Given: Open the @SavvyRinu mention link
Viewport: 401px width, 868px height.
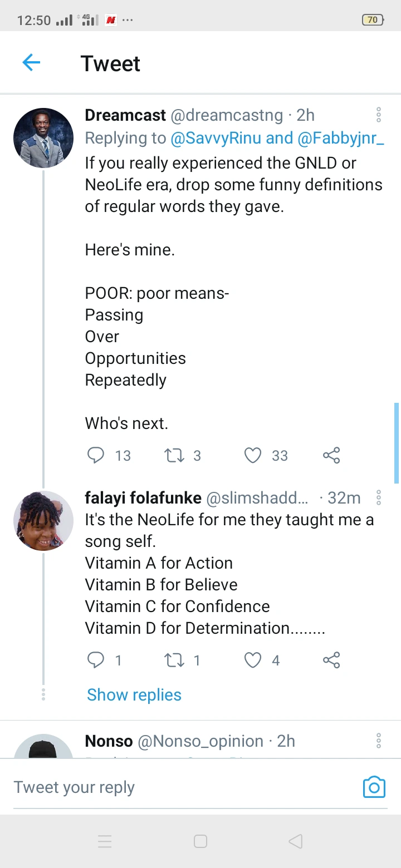Looking at the screenshot, I should coord(216,138).
